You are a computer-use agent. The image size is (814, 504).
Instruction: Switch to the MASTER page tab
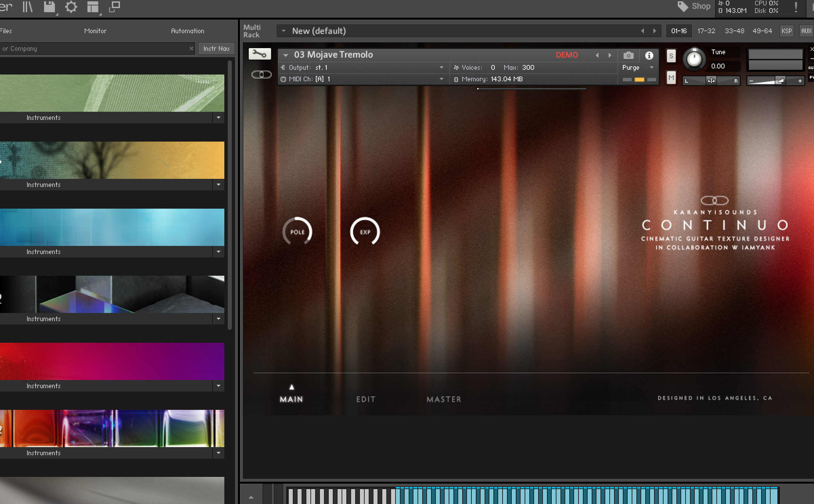(444, 399)
